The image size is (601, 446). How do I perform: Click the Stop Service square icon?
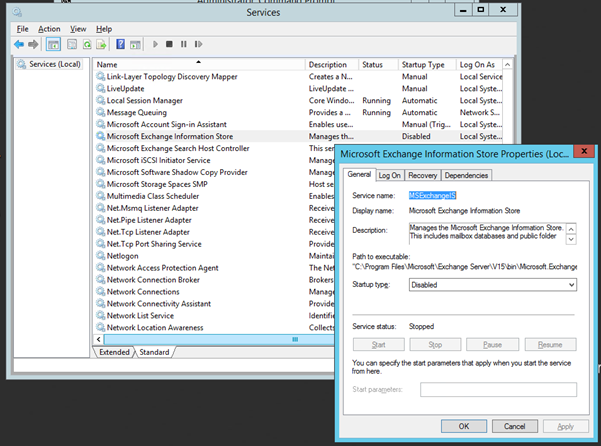[169, 44]
